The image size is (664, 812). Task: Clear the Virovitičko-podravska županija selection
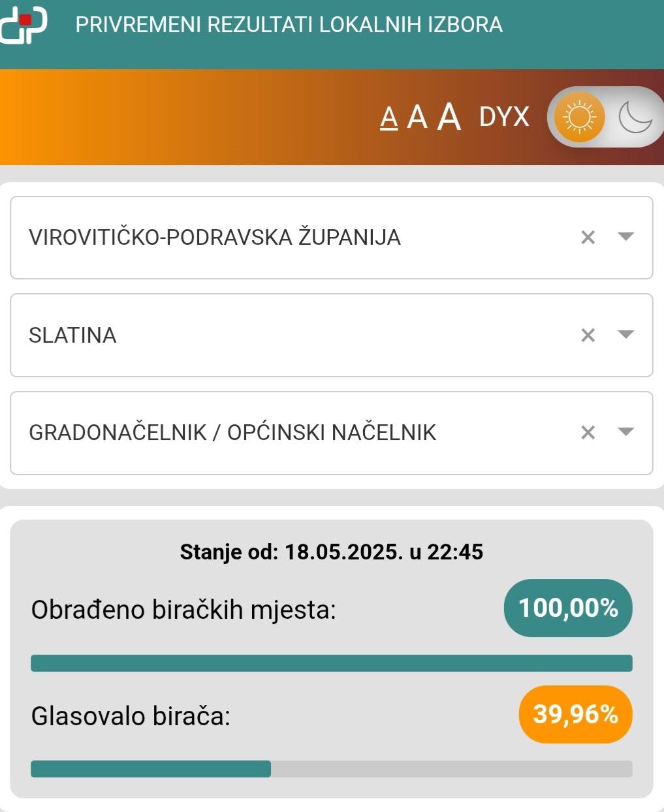pyautogui.click(x=588, y=238)
